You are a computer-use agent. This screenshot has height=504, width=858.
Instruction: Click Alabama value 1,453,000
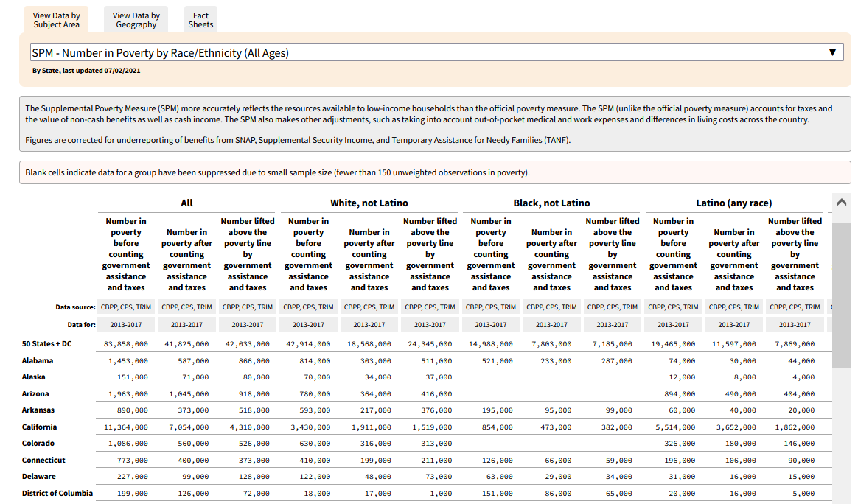[x=128, y=361]
